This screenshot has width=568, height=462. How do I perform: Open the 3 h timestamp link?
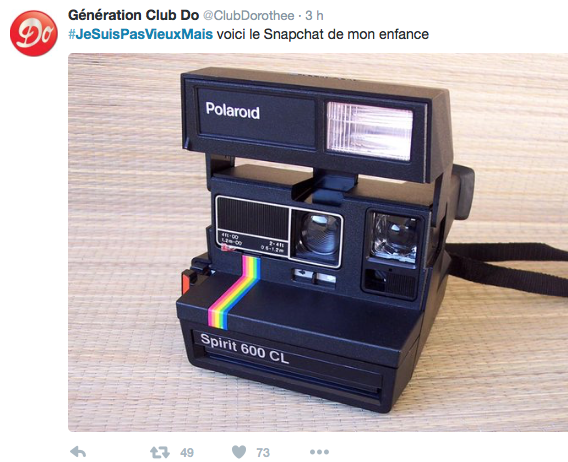(314, 16)
